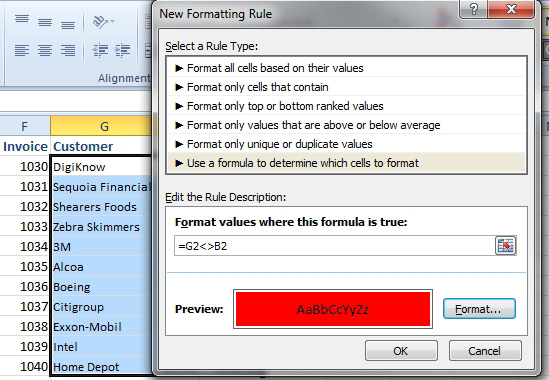Collapse dialog with the range selector icon
The height and width of the screenshot is (380, 549).
pyautogui.click(x=505, y=246)
